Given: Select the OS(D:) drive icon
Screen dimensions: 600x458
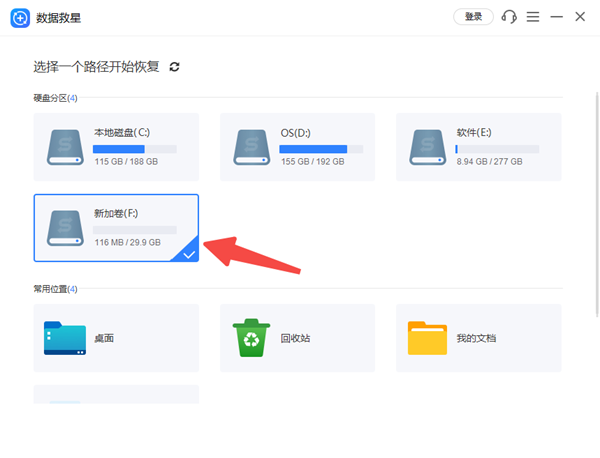Looking at the screenshot, I should [x=252, y=147].
